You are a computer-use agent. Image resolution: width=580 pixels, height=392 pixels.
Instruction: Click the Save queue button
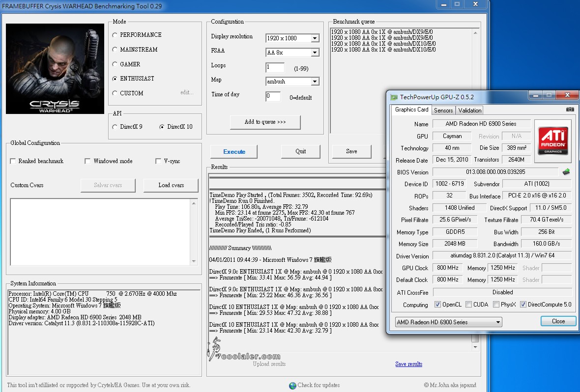click(x=351, y=151)
